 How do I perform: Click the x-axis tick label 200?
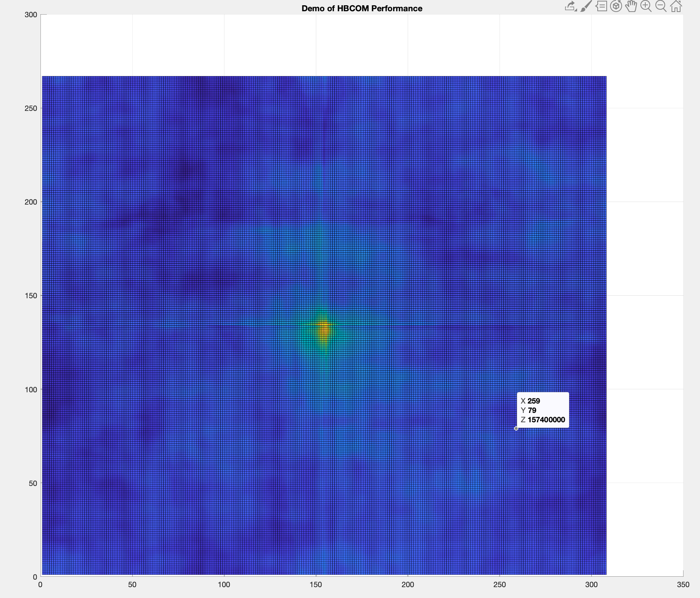[408, 585]
